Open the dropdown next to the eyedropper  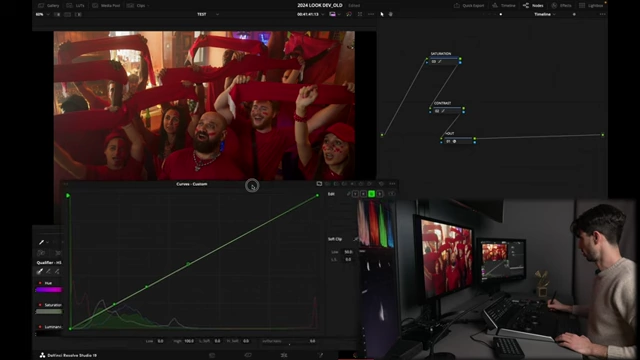tap(47, 242)
